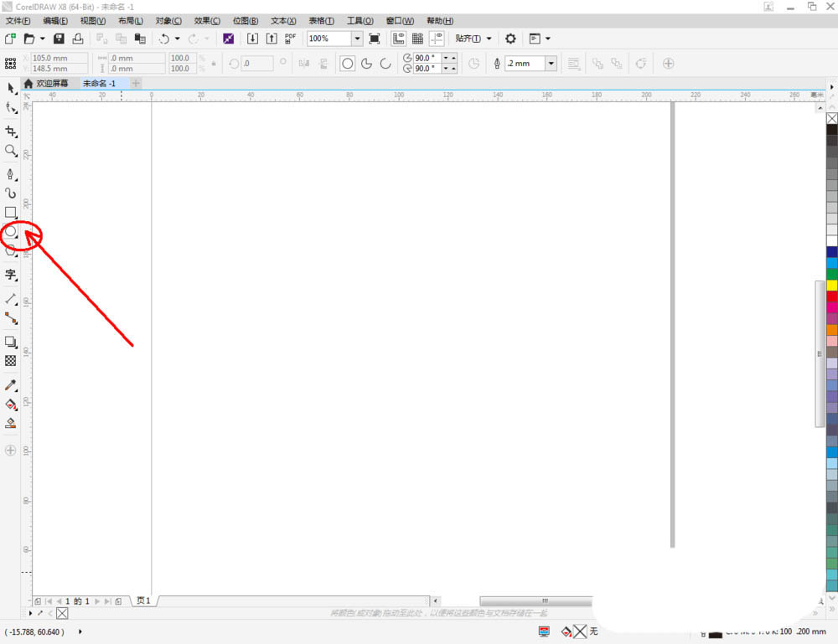Expand the application launcher dropdown
The width and height of the screenshot is (838, 644).
coord(548,39)
